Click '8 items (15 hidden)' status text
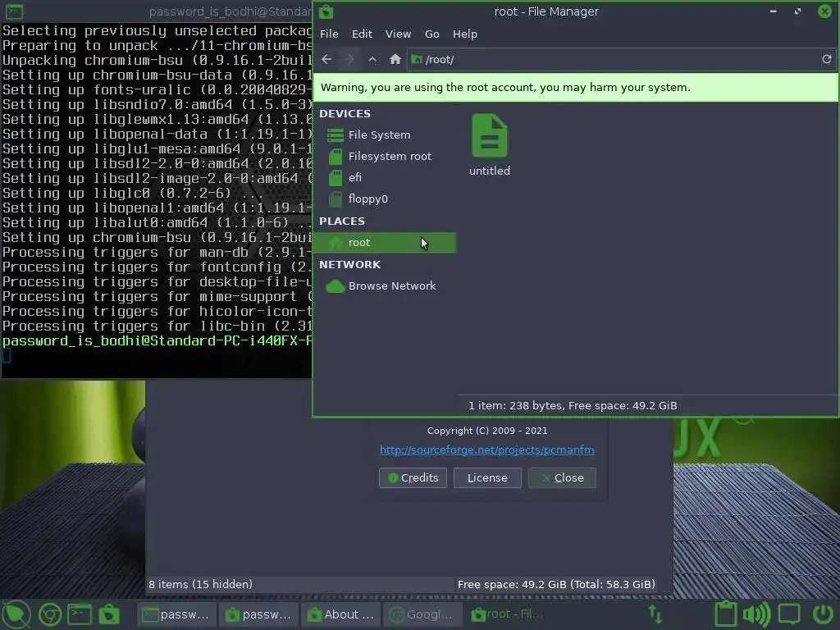 200,584
